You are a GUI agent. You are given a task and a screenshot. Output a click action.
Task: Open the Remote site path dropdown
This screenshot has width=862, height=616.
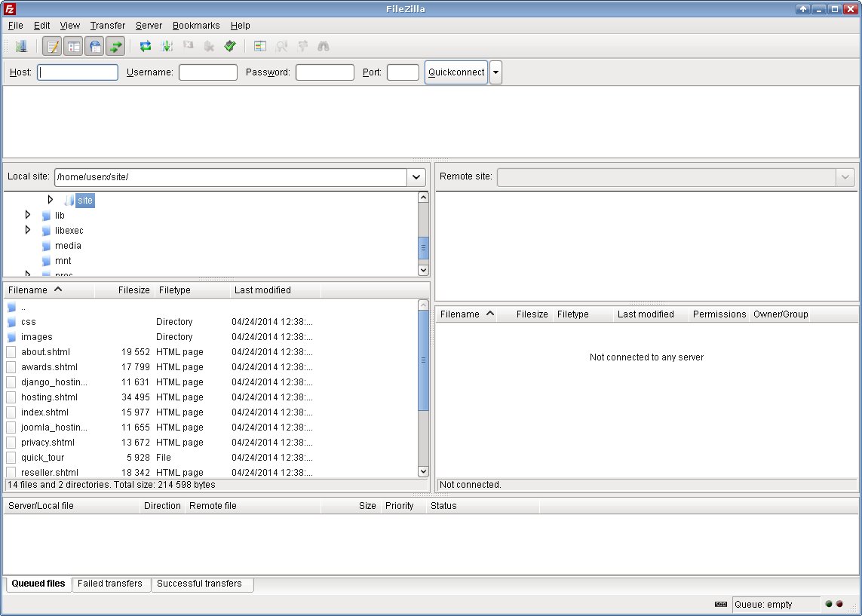[845, 177]
